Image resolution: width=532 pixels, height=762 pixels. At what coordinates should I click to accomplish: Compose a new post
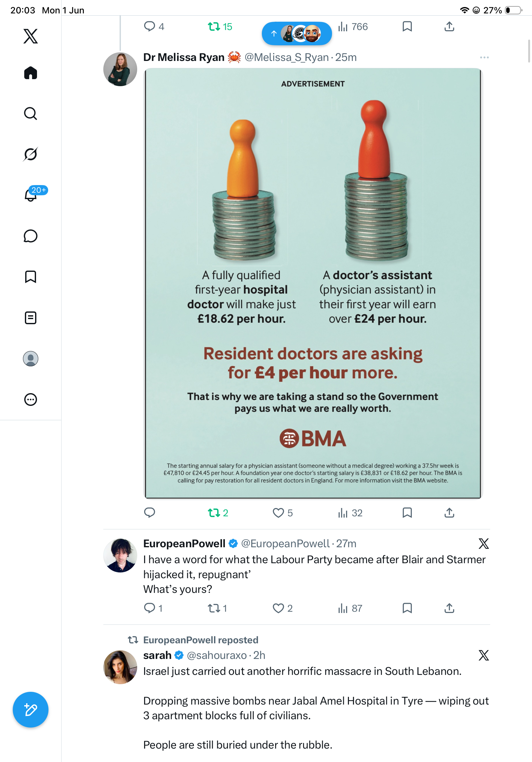(31, 710)
